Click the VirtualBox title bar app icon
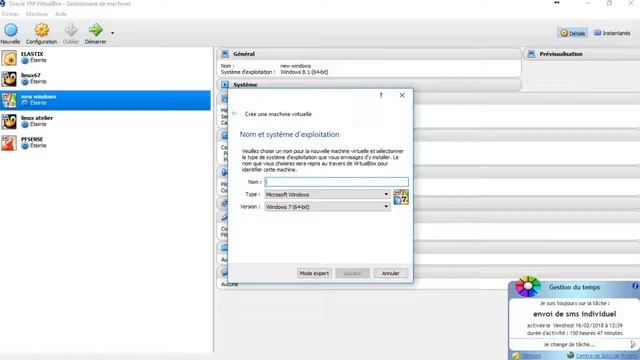Image resolution: width=640 pixels, height=360 pixels. coord(2,4)
